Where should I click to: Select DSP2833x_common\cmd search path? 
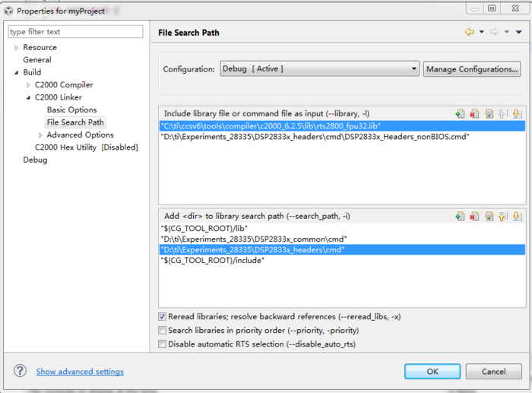tap(342, 239)
